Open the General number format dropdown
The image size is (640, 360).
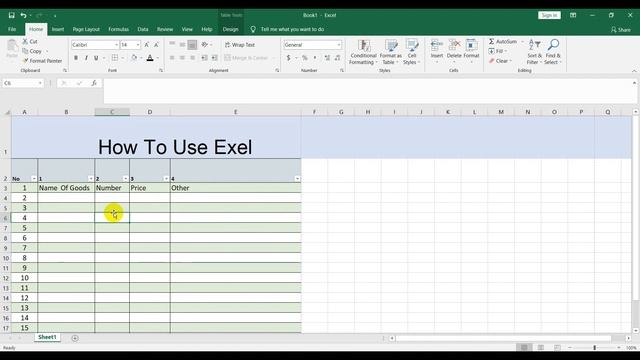click(x=339, y=45)
